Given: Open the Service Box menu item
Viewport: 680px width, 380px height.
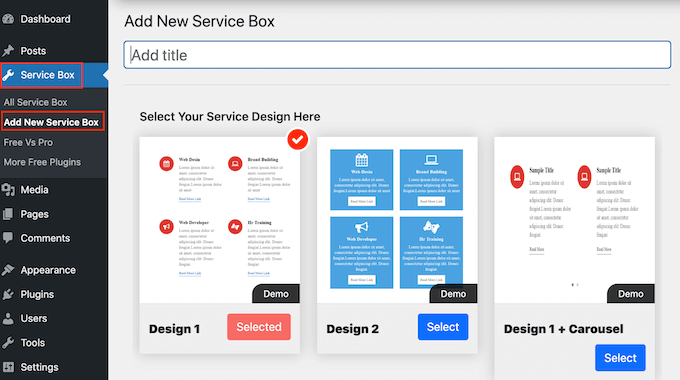Looking at the screenshot, I should [47, 75].
